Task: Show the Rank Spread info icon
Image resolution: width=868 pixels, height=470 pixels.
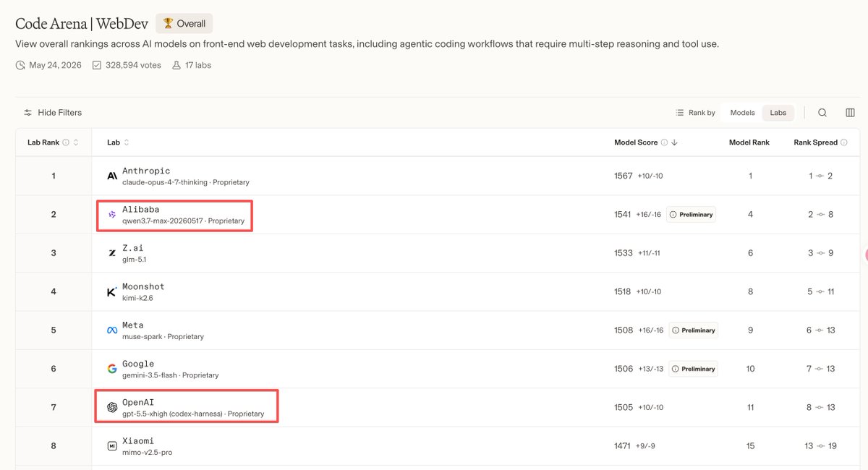Action: pos(844,142)
